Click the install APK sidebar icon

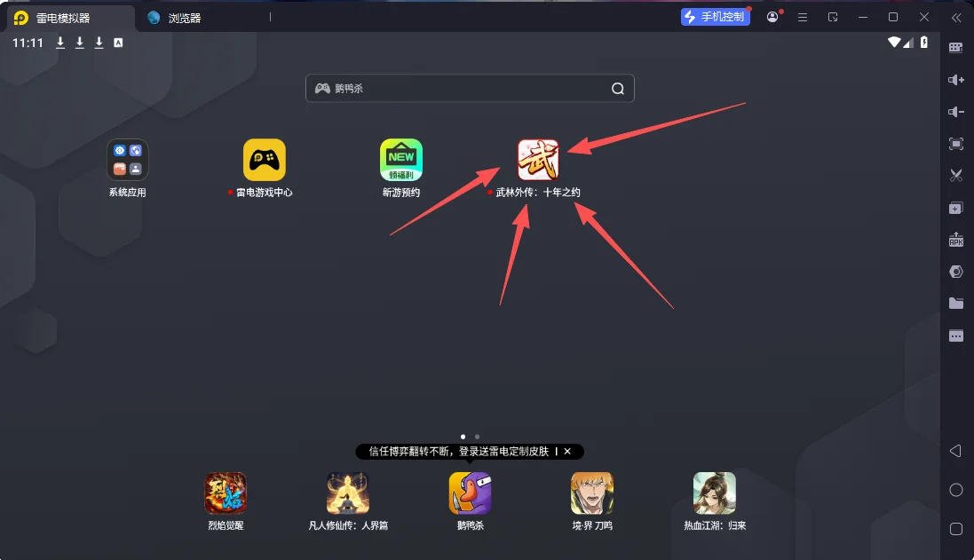coord(956,240)
